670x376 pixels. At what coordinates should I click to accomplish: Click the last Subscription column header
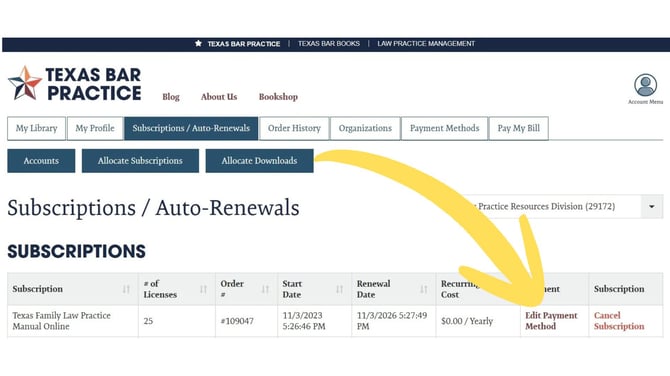pyautogui.click(x=626, y=289)
